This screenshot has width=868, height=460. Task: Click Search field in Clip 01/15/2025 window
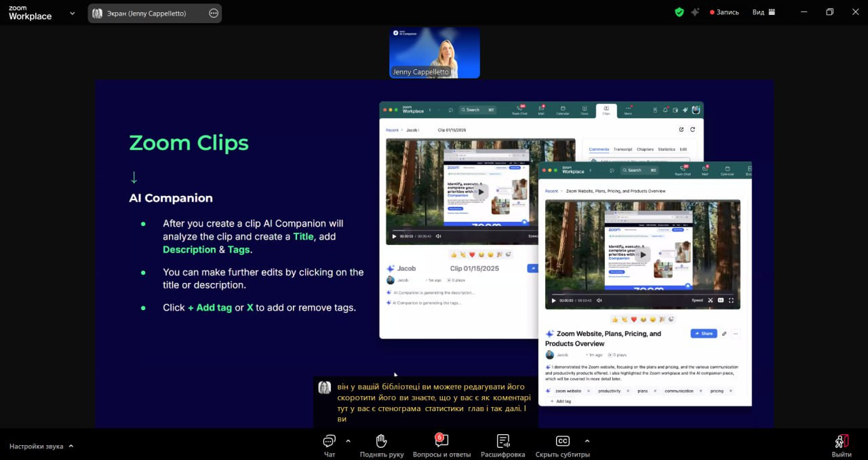(477, 110)
